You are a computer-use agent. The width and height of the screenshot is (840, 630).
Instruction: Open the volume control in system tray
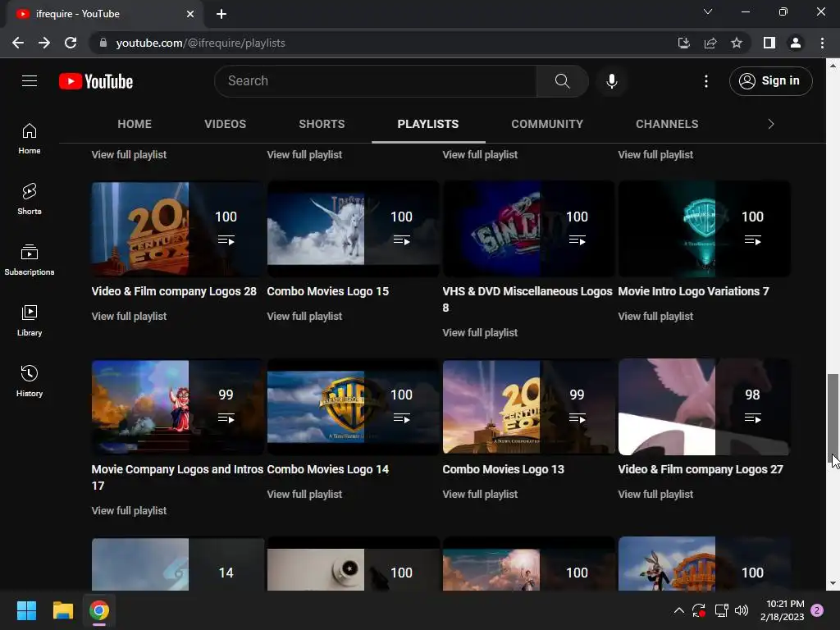pyautogui.click(x=742, y=610)
